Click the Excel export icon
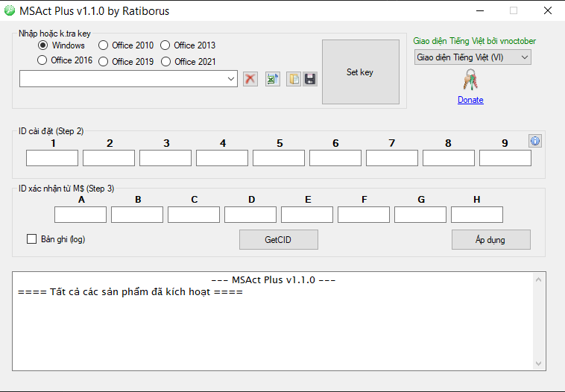 point(273,79)
